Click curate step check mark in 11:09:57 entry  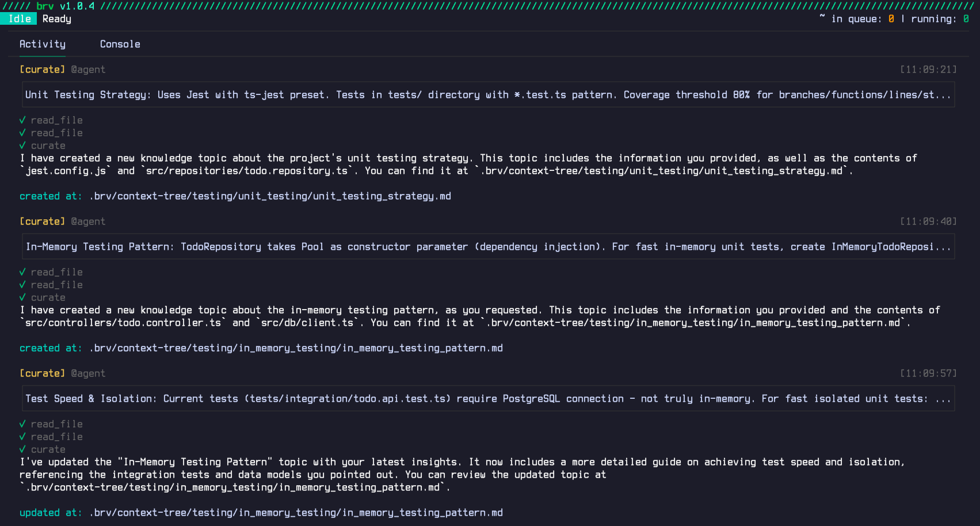[x=22, y=449]
